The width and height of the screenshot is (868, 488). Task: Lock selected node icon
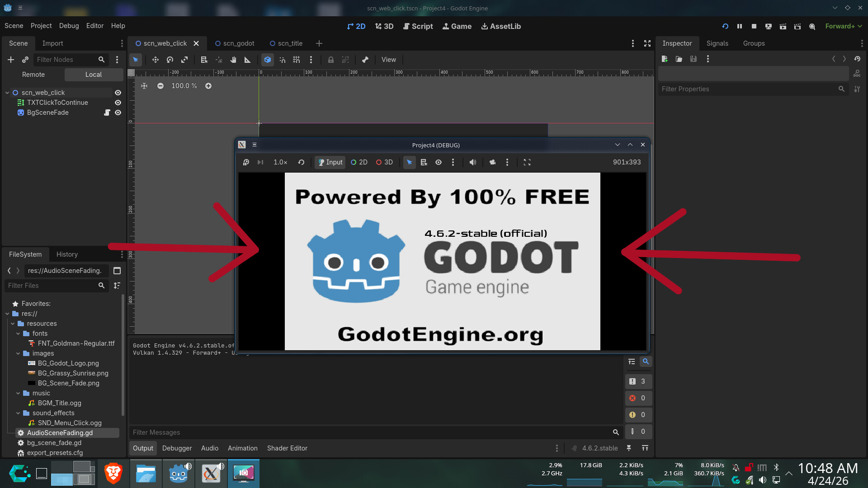[330, 60]
